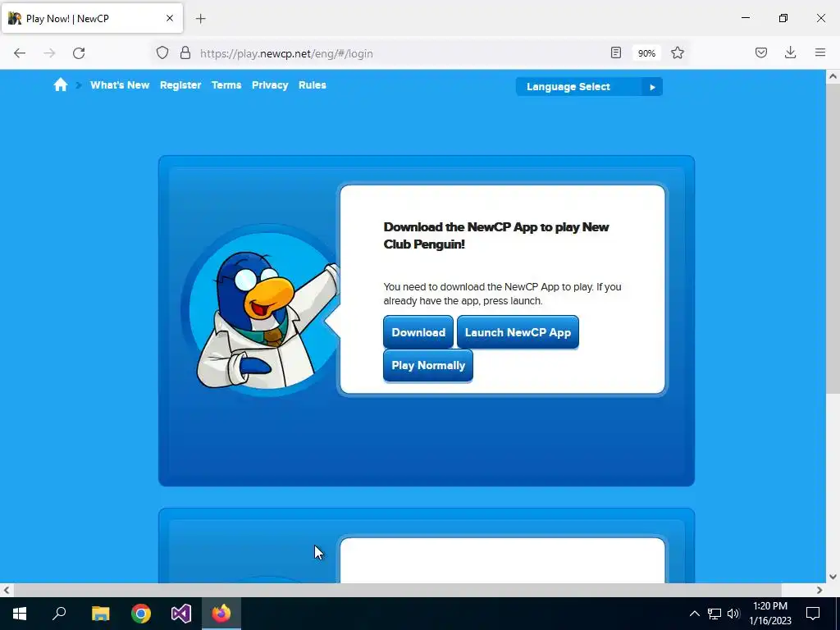Open the shield tracking protection icon
The height and width of the screenshot is (630, 840).
point(162,52)
